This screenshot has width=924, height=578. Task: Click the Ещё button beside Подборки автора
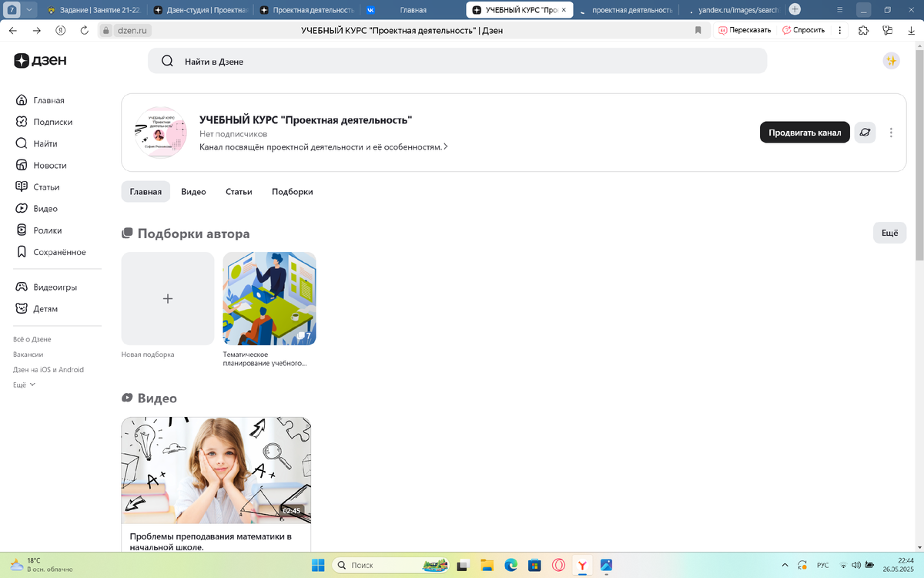click(x=889, y=233)
